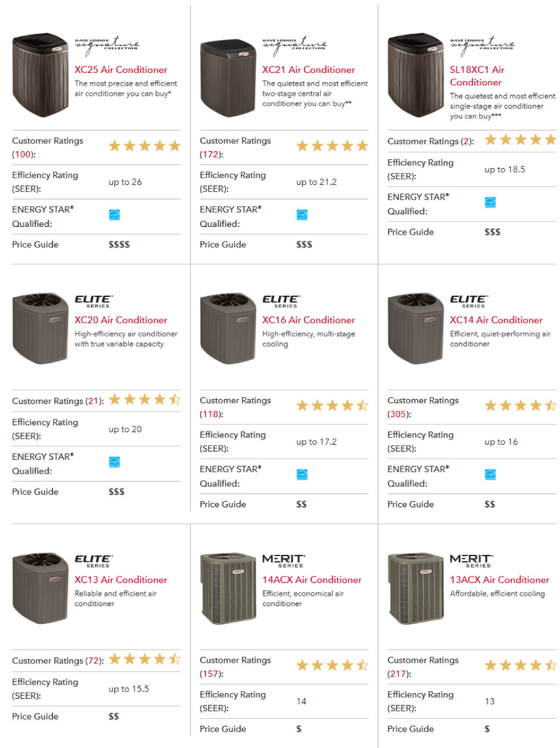Click the ENERGY STAR icon for XC14
This screenshot has height=748, width=560.
[491, 474]
